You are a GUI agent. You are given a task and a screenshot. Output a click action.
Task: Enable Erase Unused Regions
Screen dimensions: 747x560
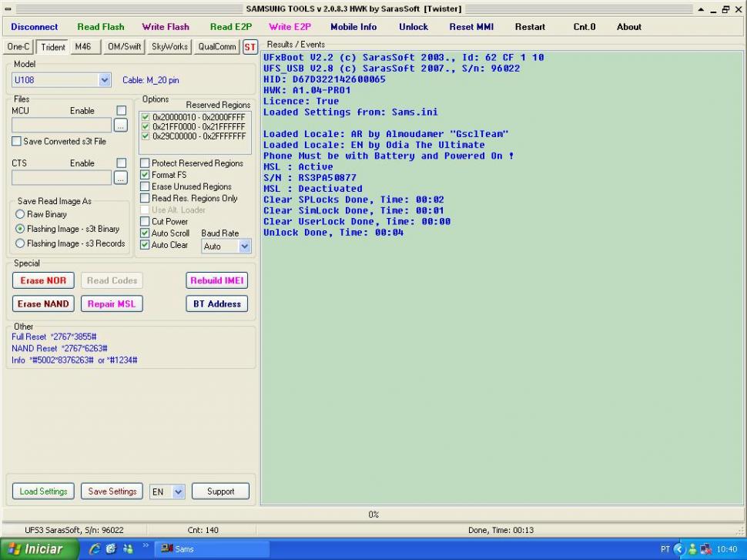point(145,186)
